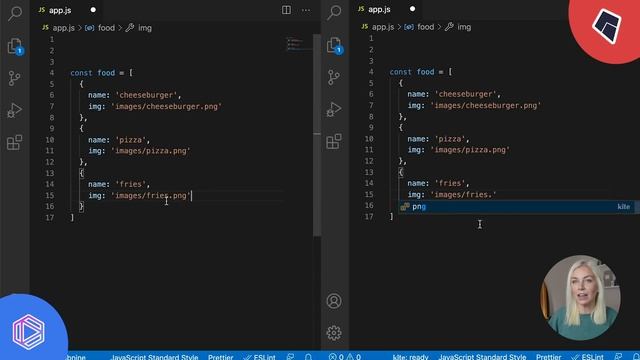
Task: Click 'images/cheeseburger.png' string in the left editor
Action: click(166, 106)
